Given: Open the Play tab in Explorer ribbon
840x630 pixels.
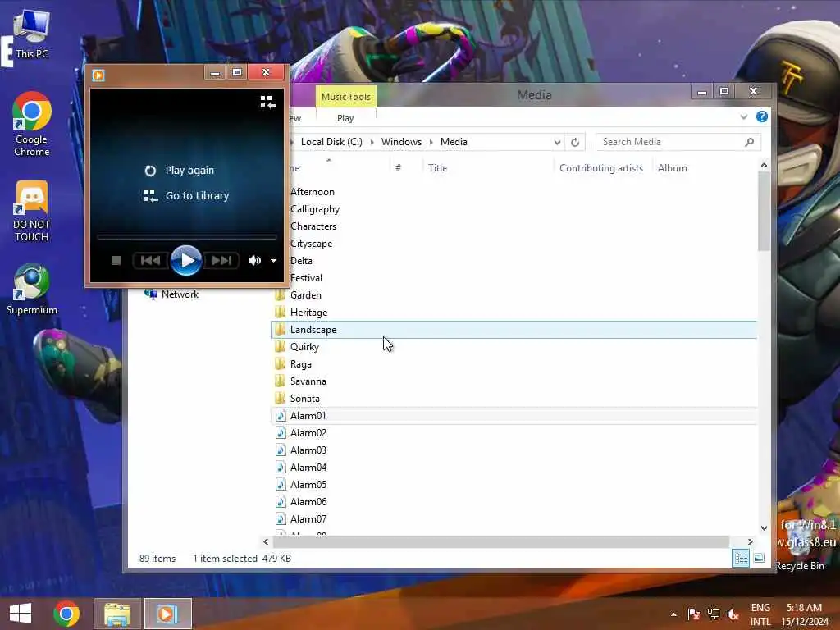Looking at the screenshot, I should [345, 118].
